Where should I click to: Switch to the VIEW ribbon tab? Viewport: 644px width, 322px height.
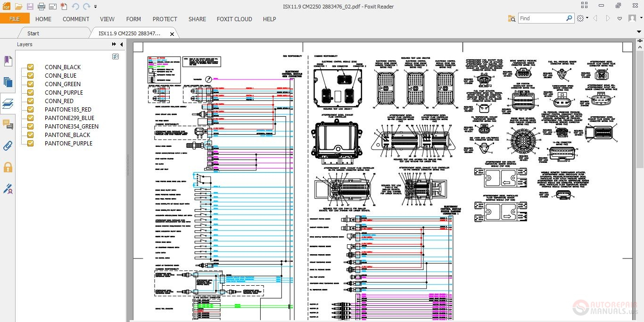point(107,19)
